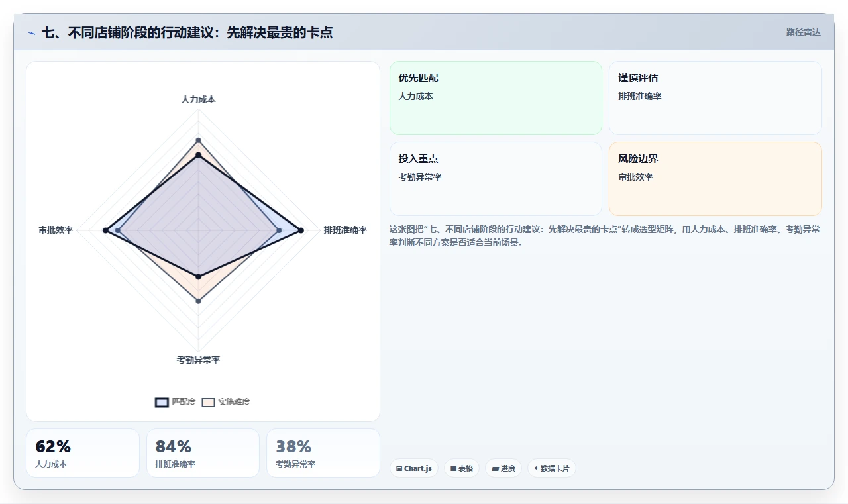Viewport: 848px width, 504px height.
Task: Click the 实施难度 legend label
Action: [234, 402]
